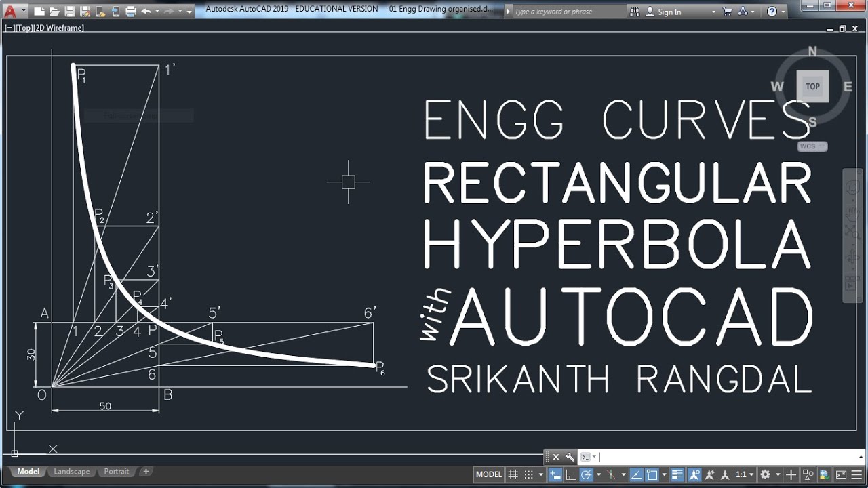Toggle Polar Tracking
Screen dimensions: 868x488
coord(586,474)
